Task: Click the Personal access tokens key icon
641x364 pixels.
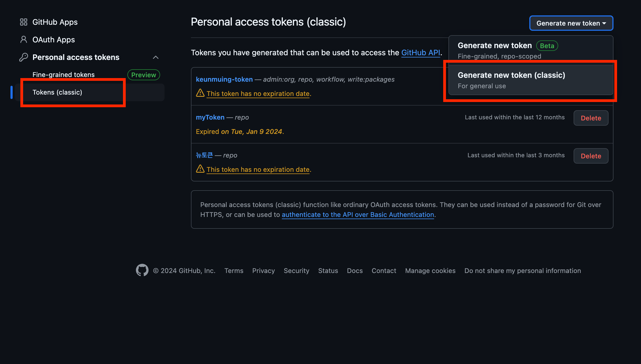Action: tap(24, 57)
